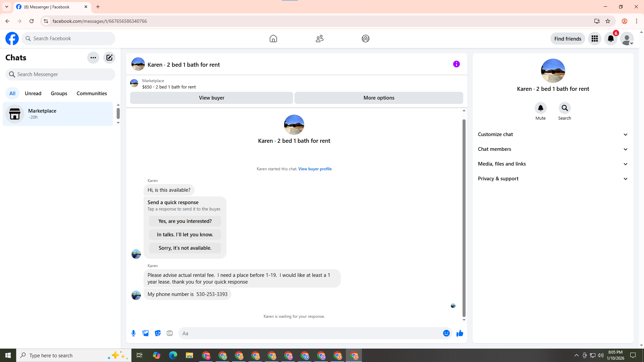This screenshot has width=644, height=362.
Task: Switch to the Communities tab
Action: (92, 94)
